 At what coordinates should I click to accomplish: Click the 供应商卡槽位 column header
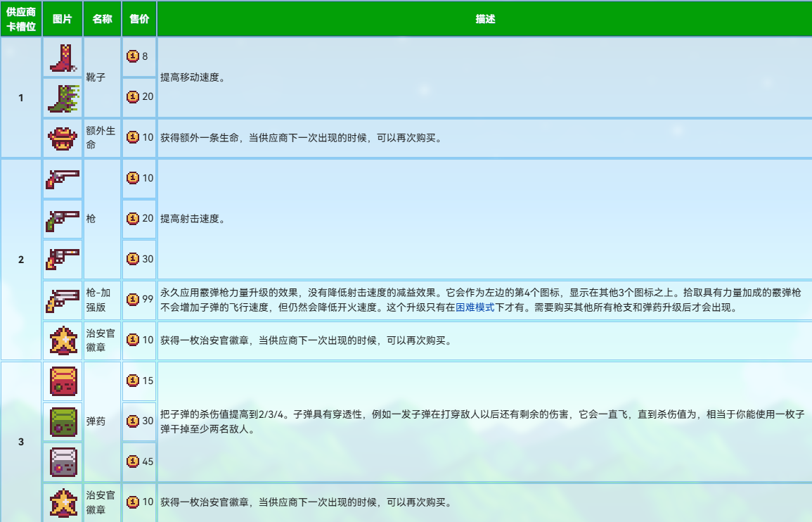click(20, 19)
